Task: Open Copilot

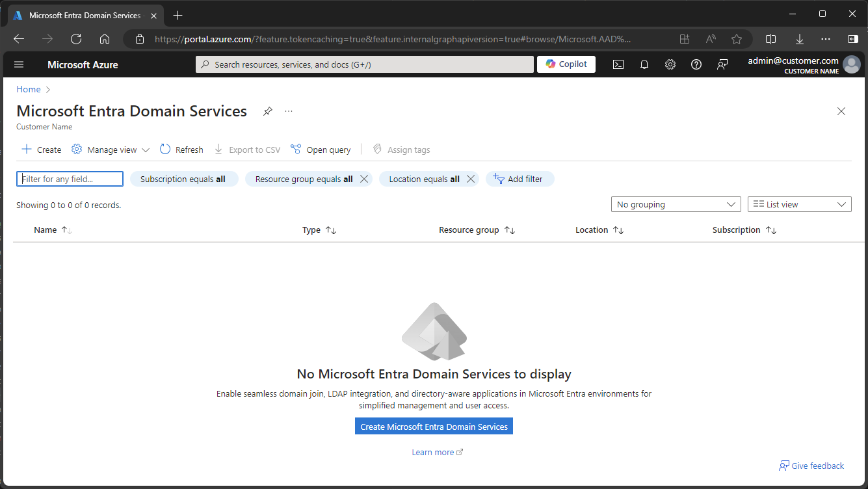Action: tap(566, 64)
